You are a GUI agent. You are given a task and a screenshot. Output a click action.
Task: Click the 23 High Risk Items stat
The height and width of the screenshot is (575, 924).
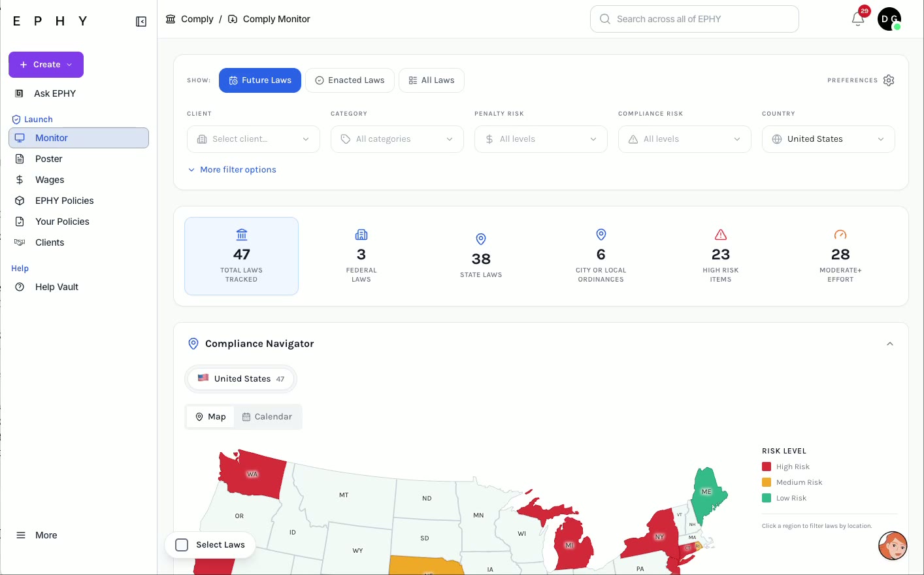[x=721, y=256]
